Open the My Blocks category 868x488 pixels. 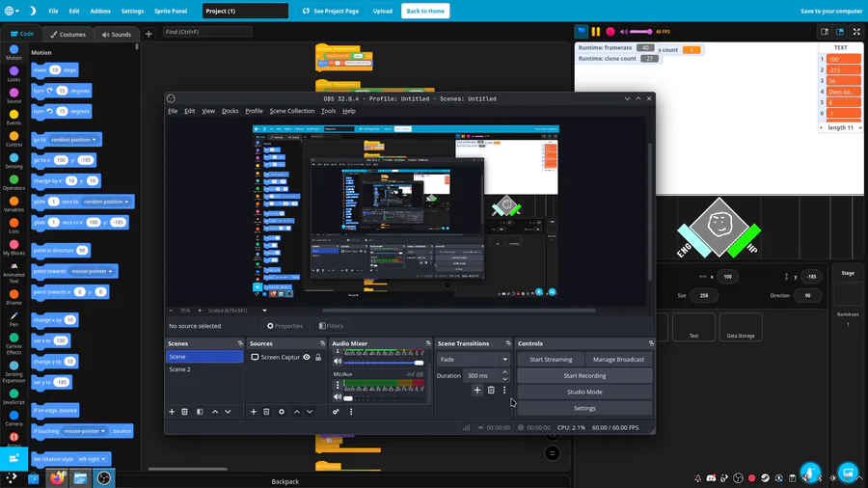(x=14, y=247)
